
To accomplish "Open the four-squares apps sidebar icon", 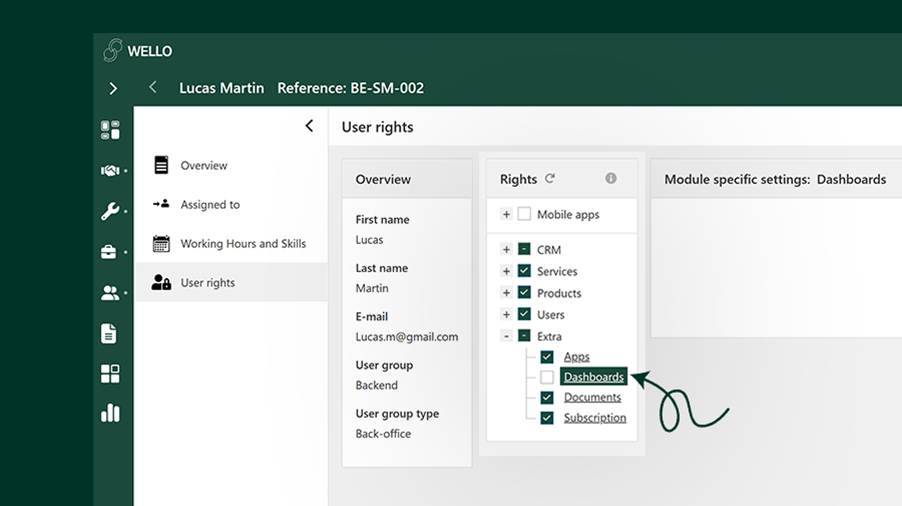I will coord(110,374).
